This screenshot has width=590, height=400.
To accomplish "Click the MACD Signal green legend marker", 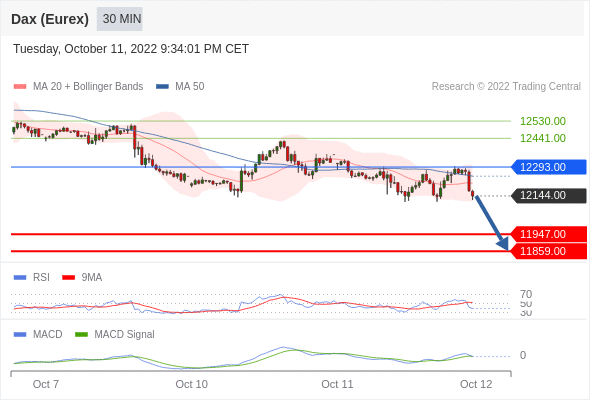I will 81,334.
